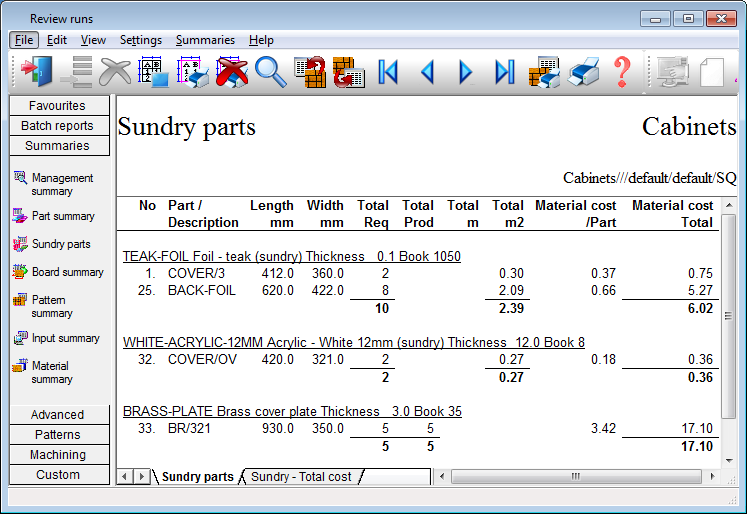Open the Machining panel button
The height and width of the screenshot is (514, 747).
(57, 455)
